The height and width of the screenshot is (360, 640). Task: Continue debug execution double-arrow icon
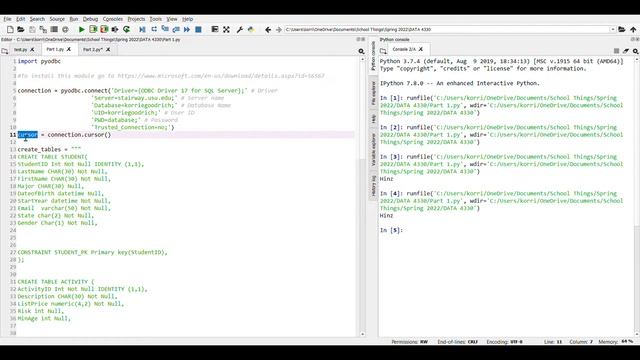click(187, 29)
